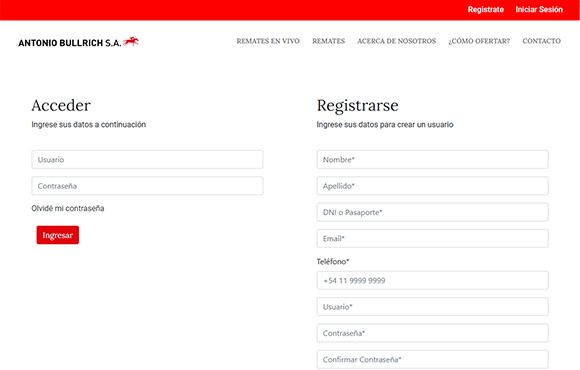Click 'Ingrese sus datos a continuación' text
The height and width of the screenshot is (370, 580).
[89, 125]
